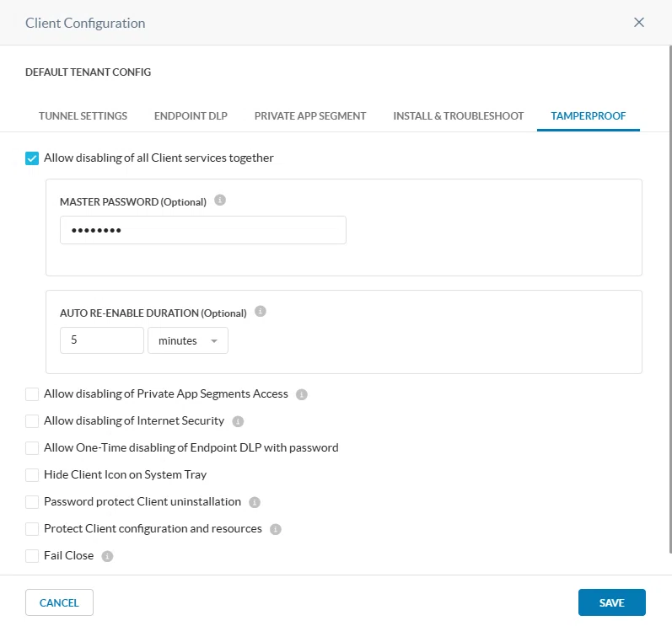Enable the Fail Close checkbox

[x=32, y=556]
